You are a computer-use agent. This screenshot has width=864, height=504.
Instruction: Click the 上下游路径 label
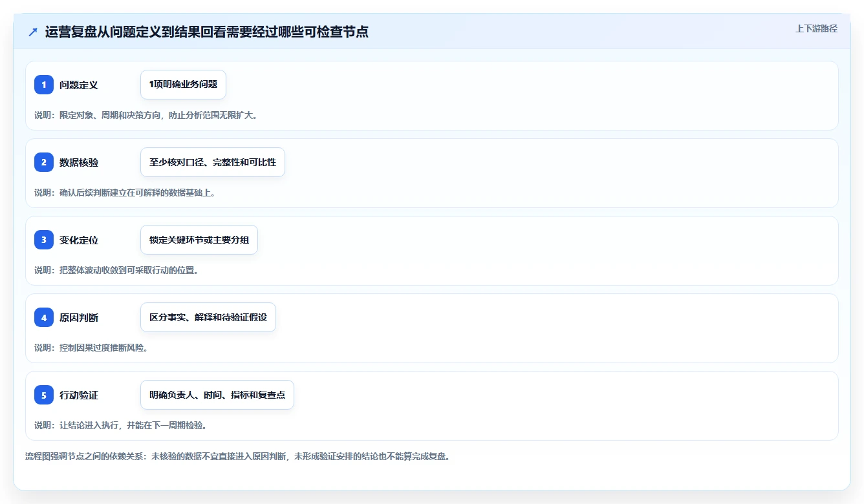click(816, 28)
